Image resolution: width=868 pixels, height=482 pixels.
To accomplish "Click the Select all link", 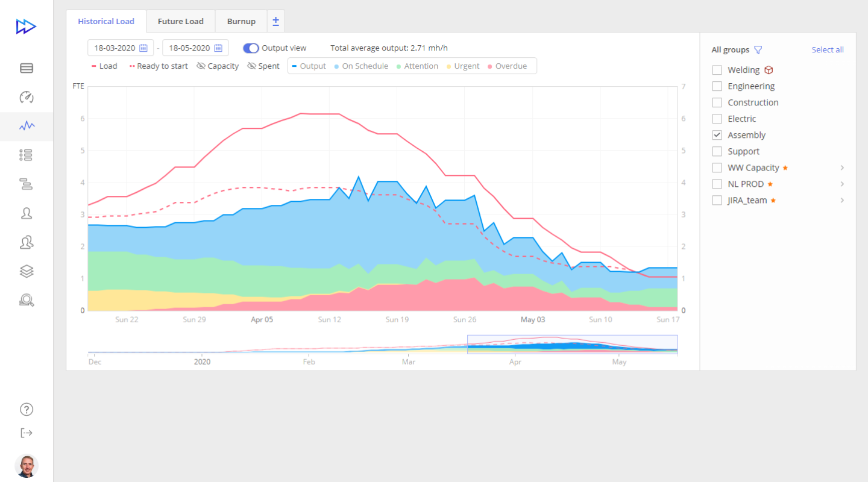I will [827, 50].
